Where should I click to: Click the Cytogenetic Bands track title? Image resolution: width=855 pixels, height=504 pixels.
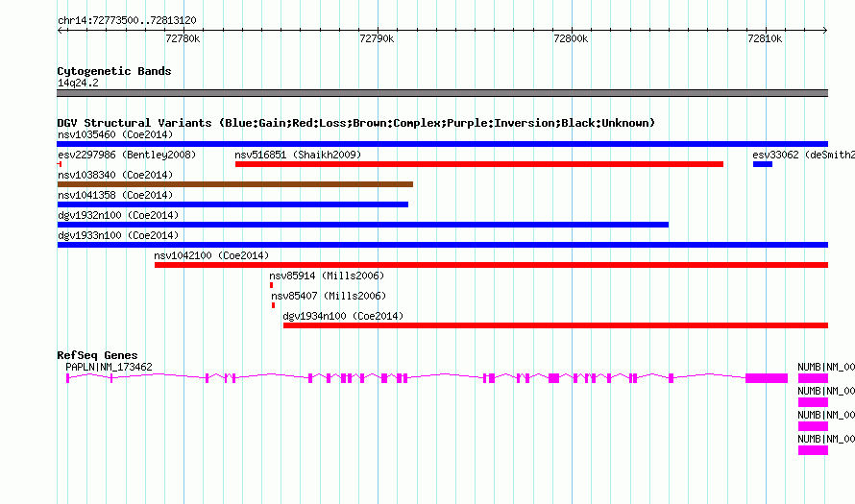[114, 71]
